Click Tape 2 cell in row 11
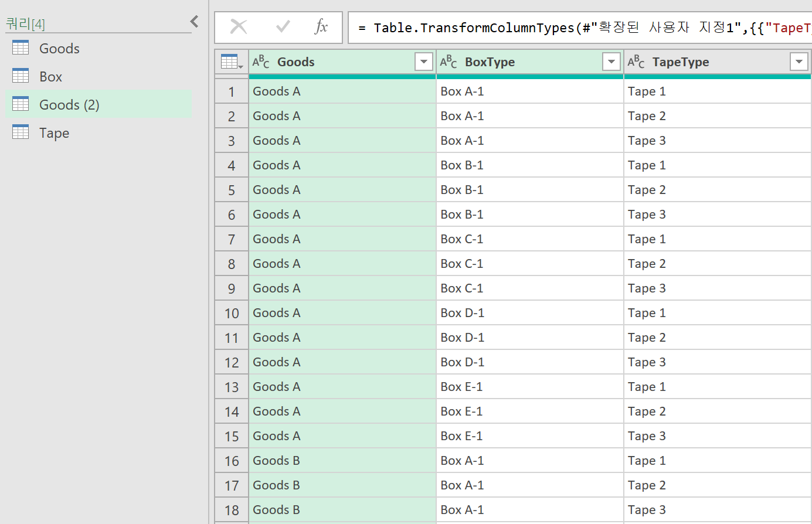 [718, 338]
